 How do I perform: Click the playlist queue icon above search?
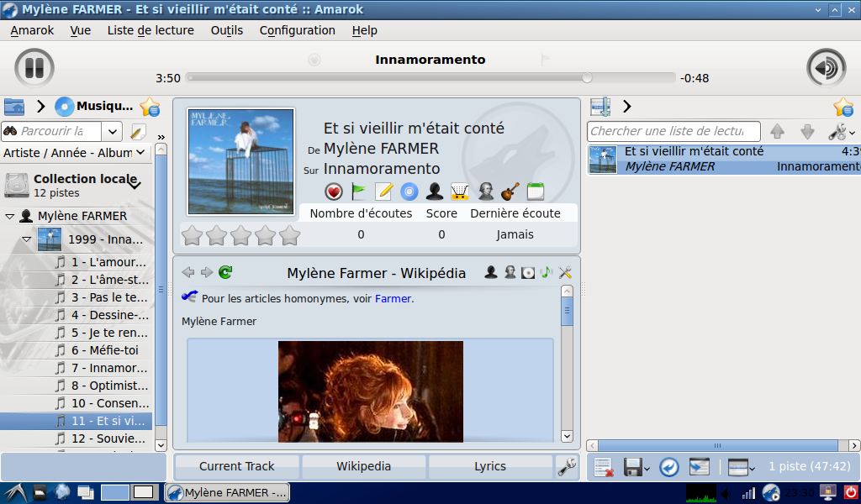tap(600, 107)
